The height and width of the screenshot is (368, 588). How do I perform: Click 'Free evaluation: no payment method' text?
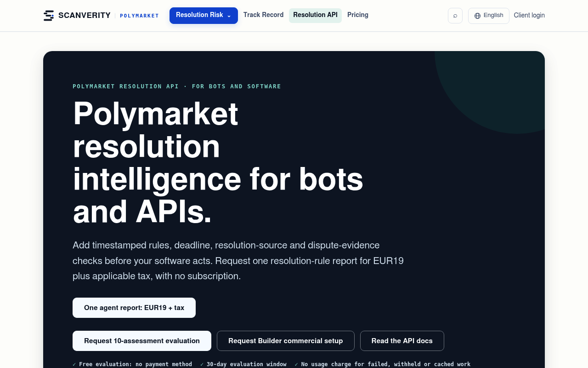132,364
